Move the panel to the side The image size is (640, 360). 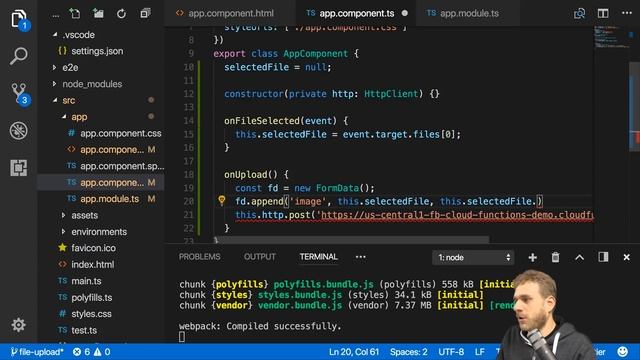tap(603, 257)
